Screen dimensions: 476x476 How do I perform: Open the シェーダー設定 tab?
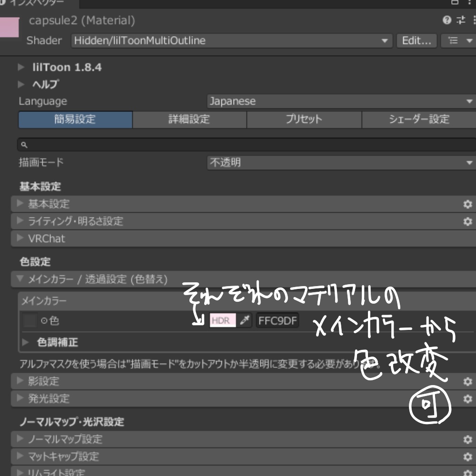418,119
